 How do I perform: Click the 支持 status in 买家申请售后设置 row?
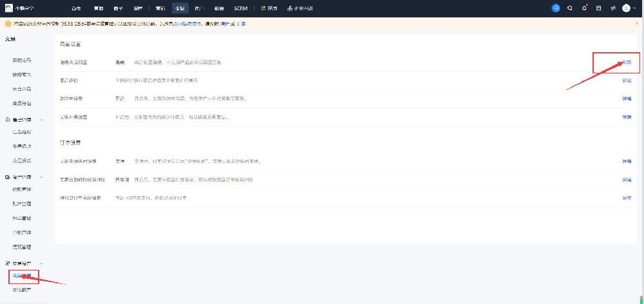120,161
